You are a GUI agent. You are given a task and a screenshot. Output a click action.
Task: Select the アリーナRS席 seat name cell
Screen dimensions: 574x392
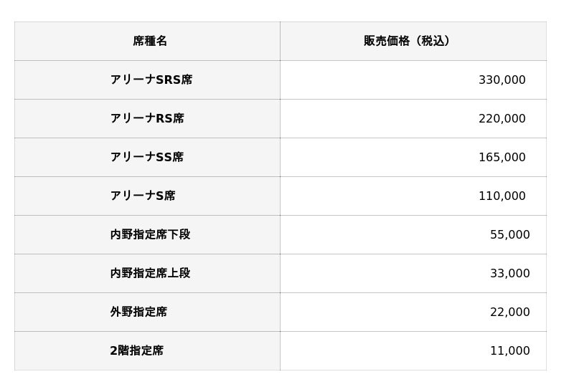pos(147,119)
